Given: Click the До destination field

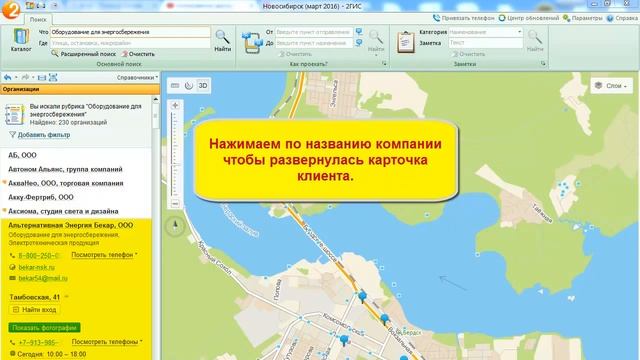Looking at the screenshot, I should [x=313, y=43].
